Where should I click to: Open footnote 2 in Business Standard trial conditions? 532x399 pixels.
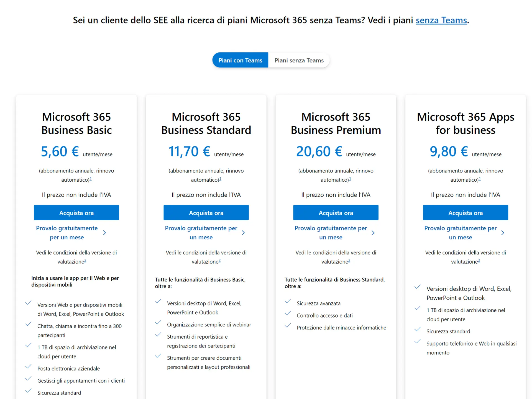pos(219,261)
